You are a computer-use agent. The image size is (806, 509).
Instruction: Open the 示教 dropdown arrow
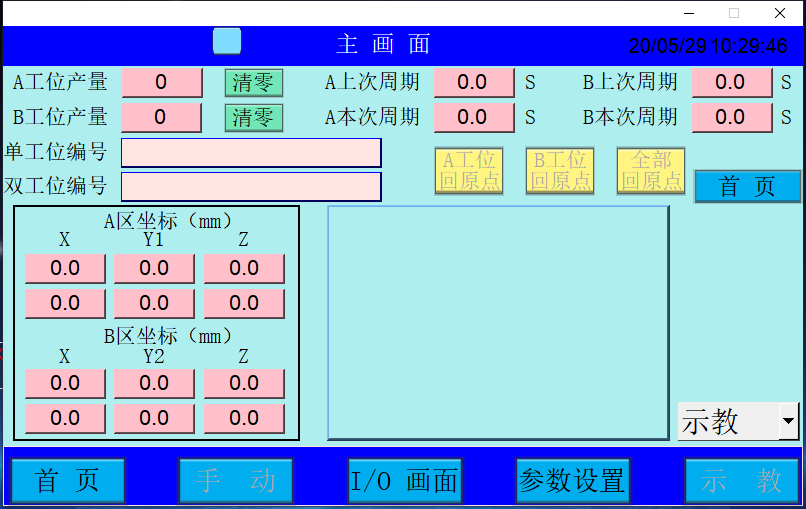789,421
